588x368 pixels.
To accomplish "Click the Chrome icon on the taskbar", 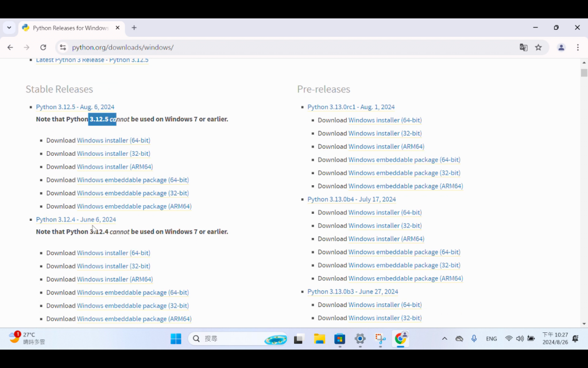I will [x=400, y=339].
